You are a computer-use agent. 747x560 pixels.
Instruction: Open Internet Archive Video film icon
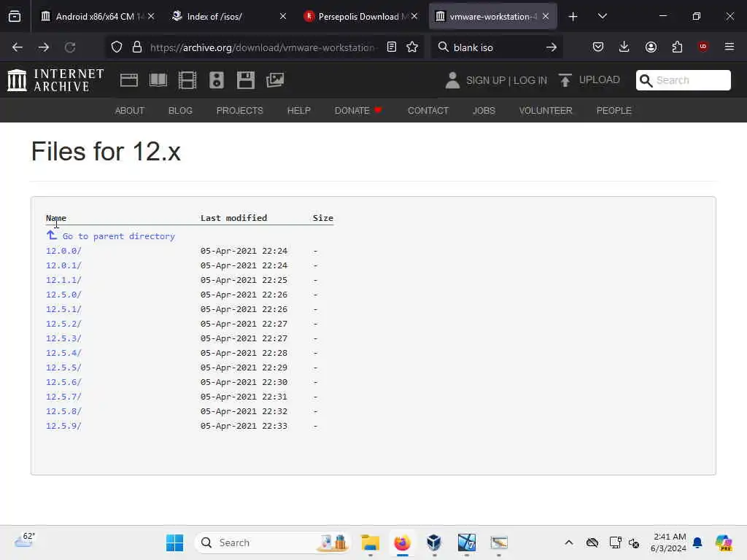pyautogui.click(x=187, y=80)
